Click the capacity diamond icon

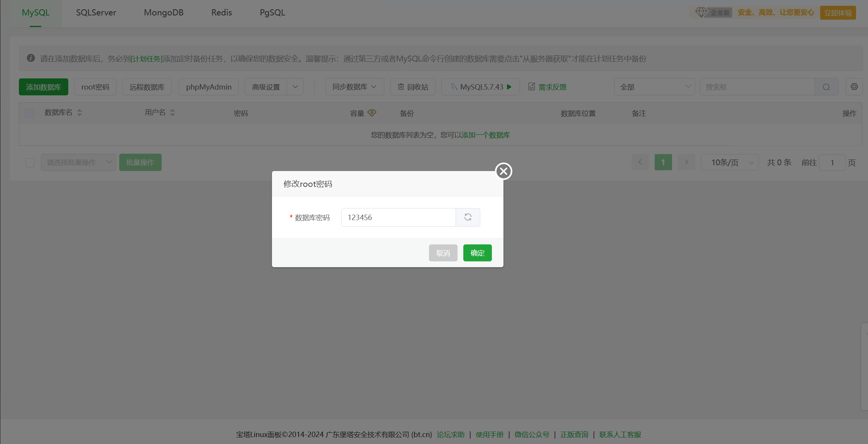[372, 113]
